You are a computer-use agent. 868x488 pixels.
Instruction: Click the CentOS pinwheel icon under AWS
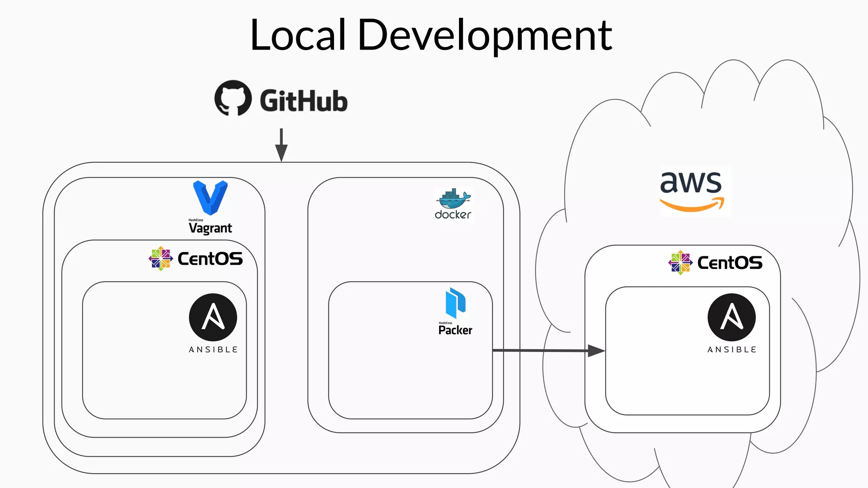point(680,263)
